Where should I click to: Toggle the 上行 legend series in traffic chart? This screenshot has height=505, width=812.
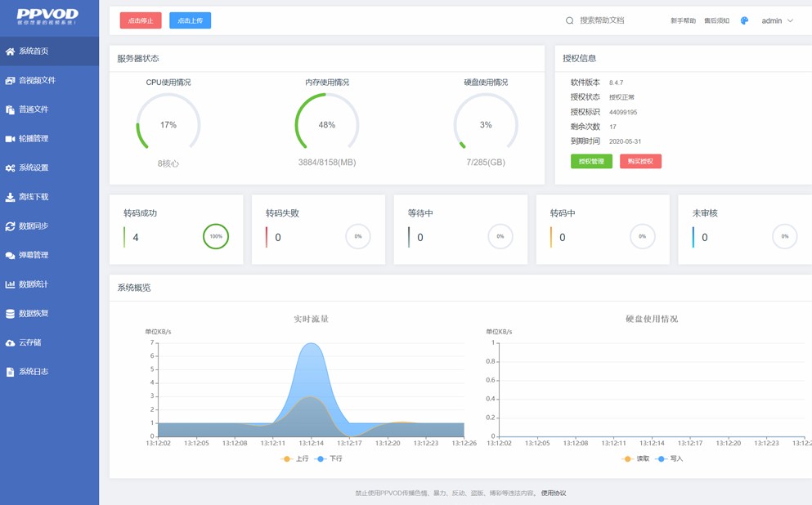294,459
